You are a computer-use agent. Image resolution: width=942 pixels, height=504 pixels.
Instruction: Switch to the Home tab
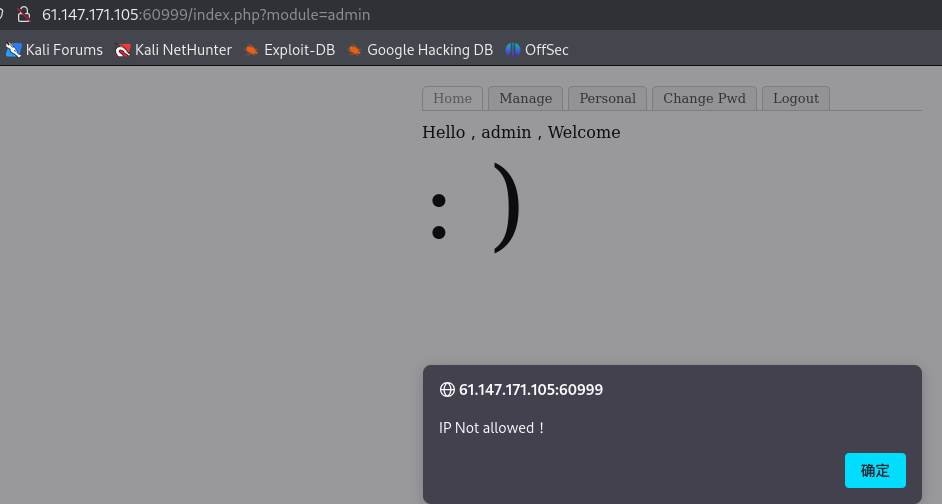coord(452,99)
